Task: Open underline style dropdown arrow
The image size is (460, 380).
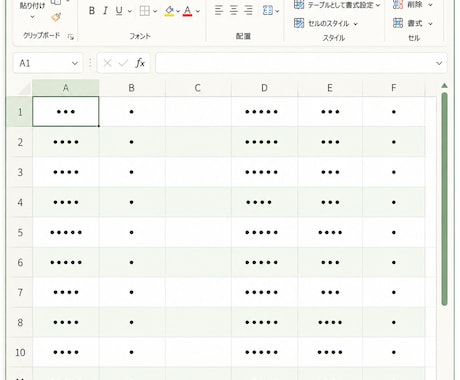Action: pos(130,11)
